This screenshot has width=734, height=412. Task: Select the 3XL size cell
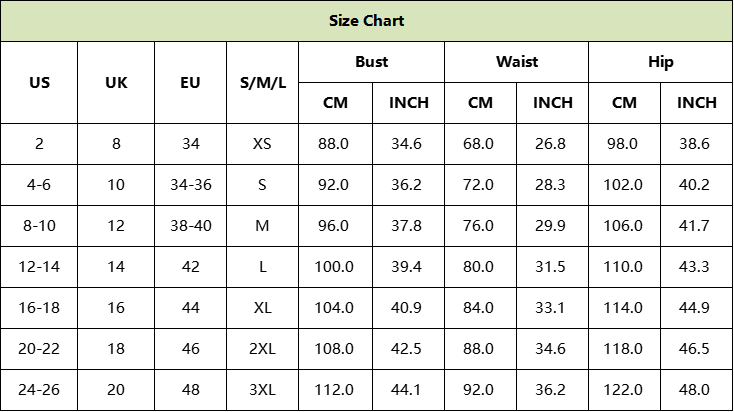pos(263,390)
